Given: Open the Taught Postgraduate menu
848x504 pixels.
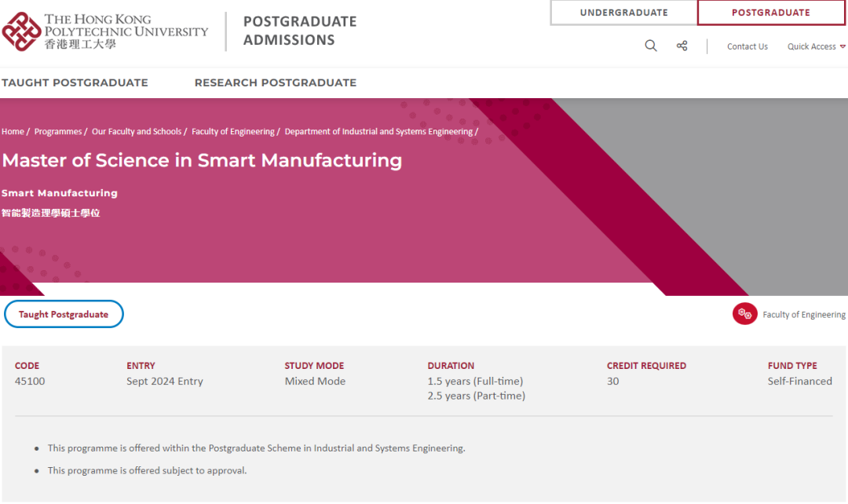Looking at the screenshot, I should click(x=75, y=82).
